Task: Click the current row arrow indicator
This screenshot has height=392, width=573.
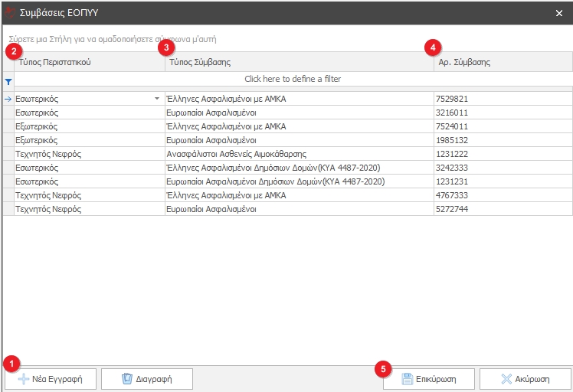Action: [x=8, y=99]
